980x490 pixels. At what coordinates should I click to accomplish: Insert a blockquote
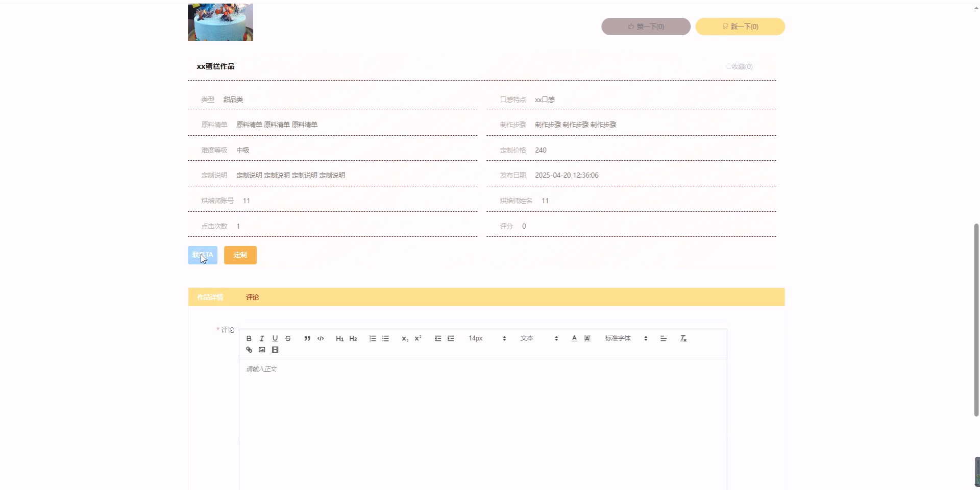click(x=307, y=338)
